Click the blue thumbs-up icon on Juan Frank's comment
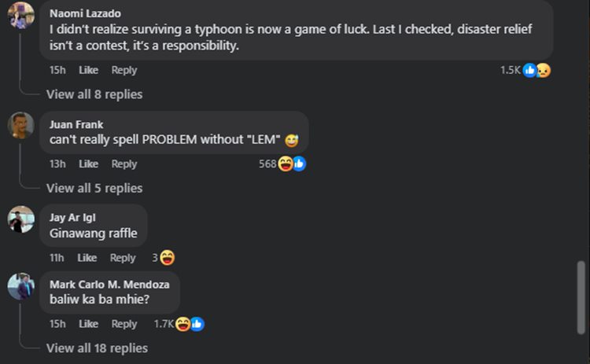The height and width of the screenshot is (364, 590). pos(300,164)
